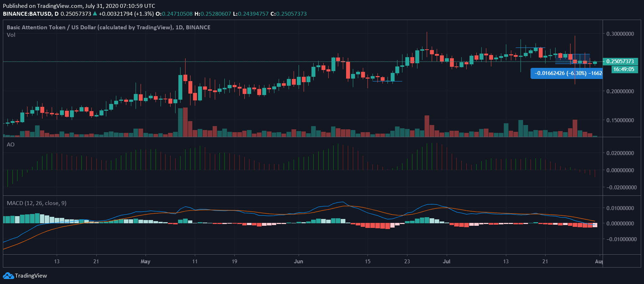
Task: Click the May date label on time axis
Action: [146, 261]
